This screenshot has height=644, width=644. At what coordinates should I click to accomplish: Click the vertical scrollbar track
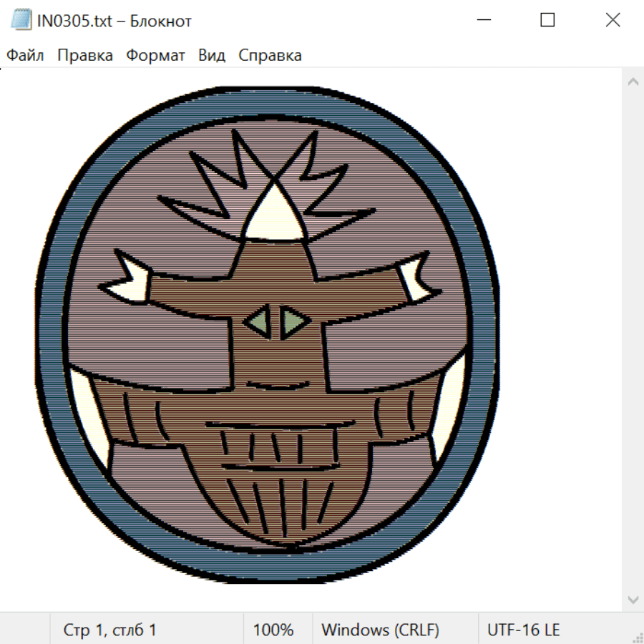633,340
